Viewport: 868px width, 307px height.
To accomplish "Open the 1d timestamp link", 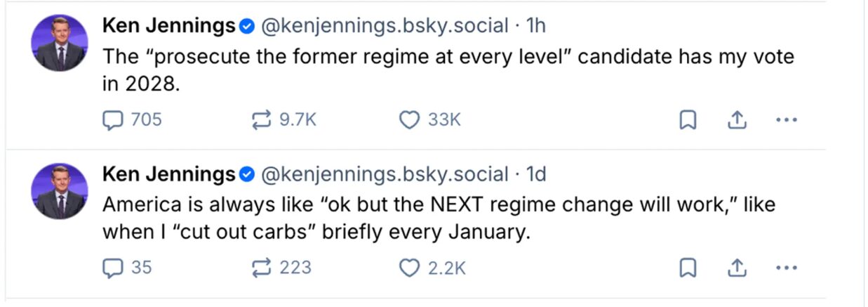I will [535, 174].
